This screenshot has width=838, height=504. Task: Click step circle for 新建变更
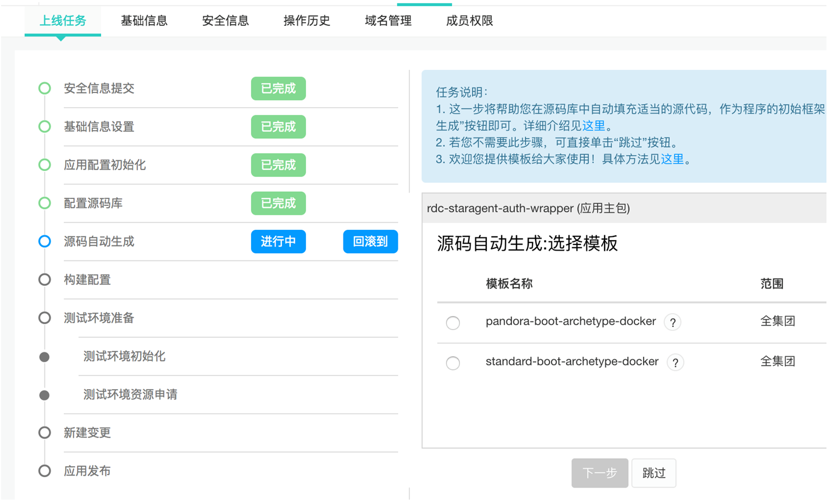(x=45, y=433)
